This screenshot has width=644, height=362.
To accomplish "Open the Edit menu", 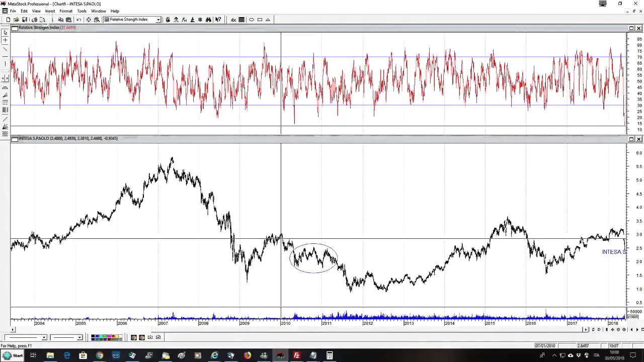I will tap(24, 11).
